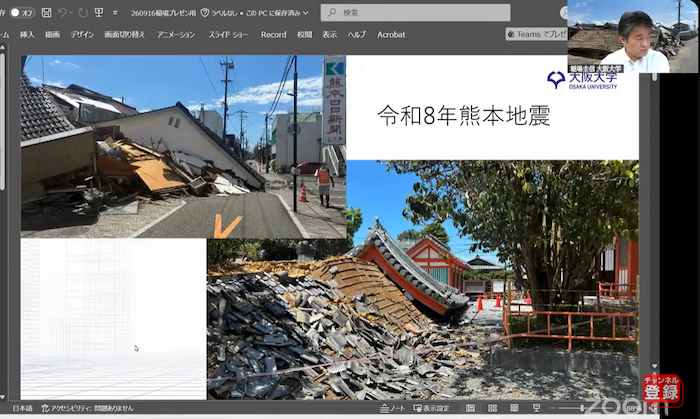Screen dimensions: 700x419
Task: Open the 描画 ribbon tab
Action: [x=52, y=34]
